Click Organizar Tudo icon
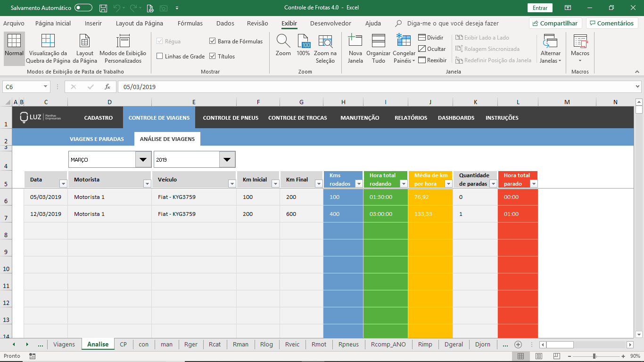This screenshot has width=644, height=362. pos(379,41)
